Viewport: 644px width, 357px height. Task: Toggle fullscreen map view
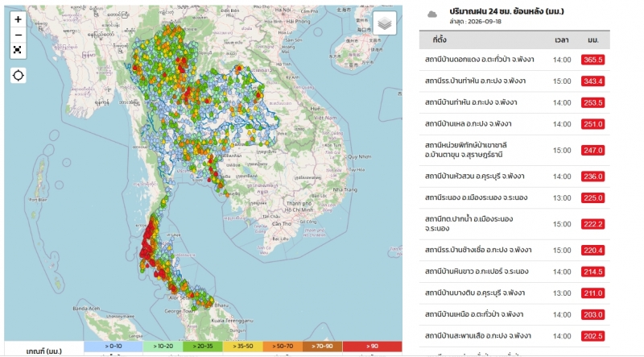(x=18, y=50)
